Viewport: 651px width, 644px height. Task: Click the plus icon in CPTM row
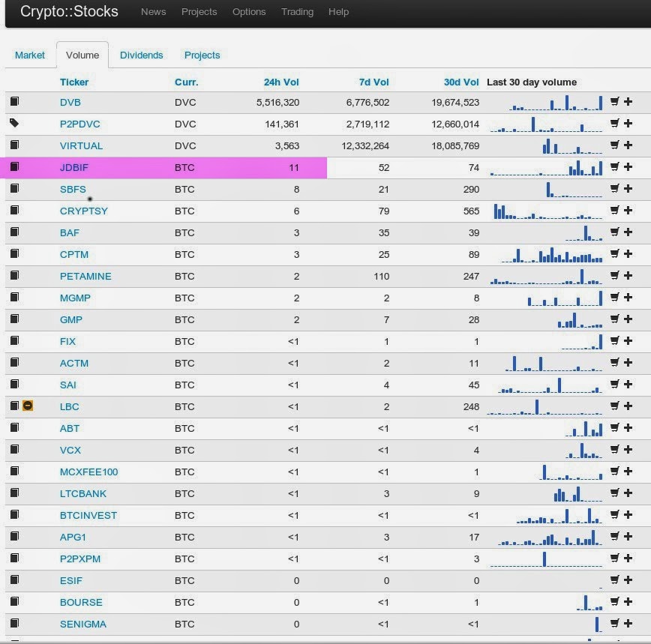coord(628,253)
